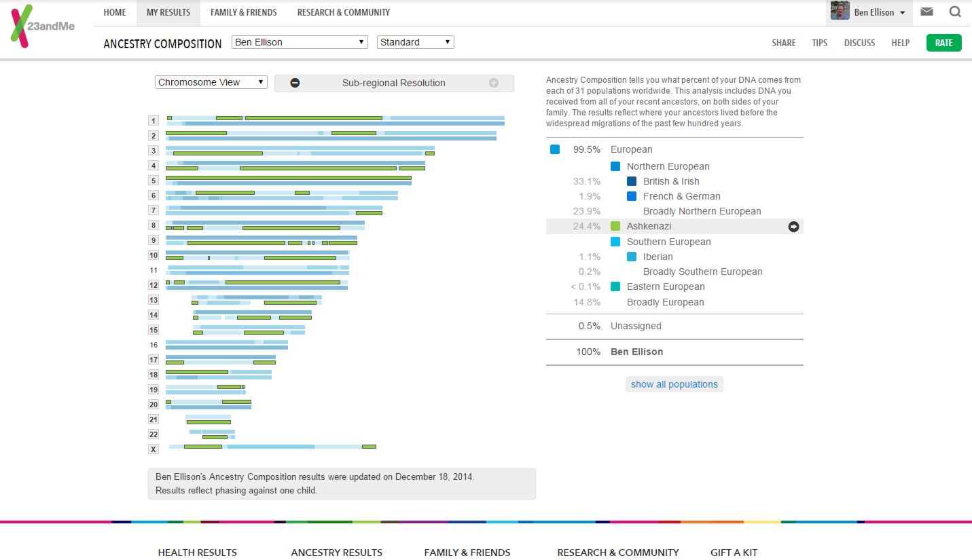The image size is (972, 560).
Task: Open the FAMILY & FRIENDS tab
Action: (x=244, y=12)
